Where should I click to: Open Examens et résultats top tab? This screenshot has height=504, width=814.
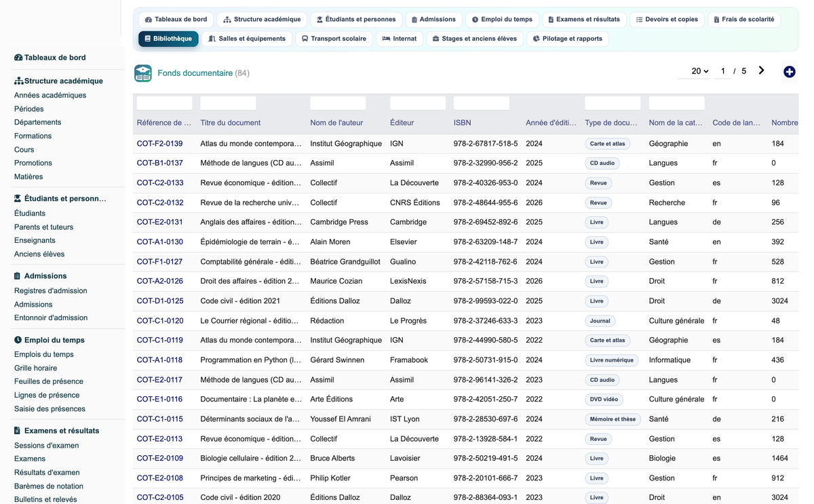pos(584,20)
